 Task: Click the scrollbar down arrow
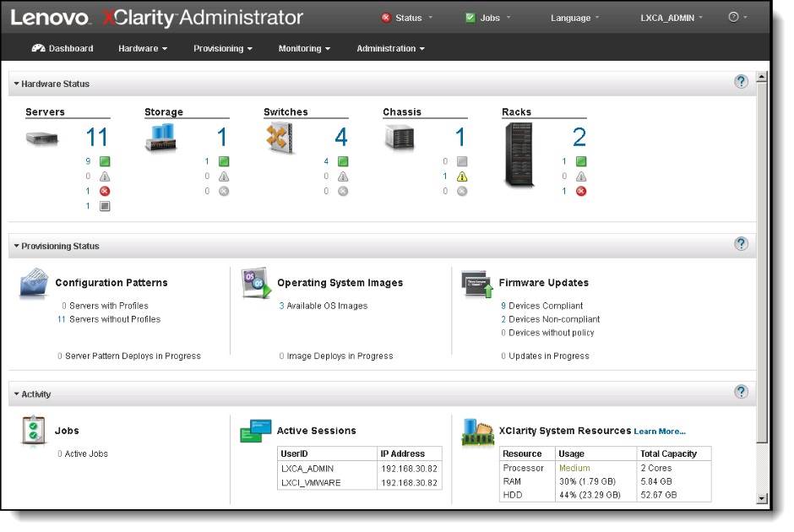[x=761, y=498]
